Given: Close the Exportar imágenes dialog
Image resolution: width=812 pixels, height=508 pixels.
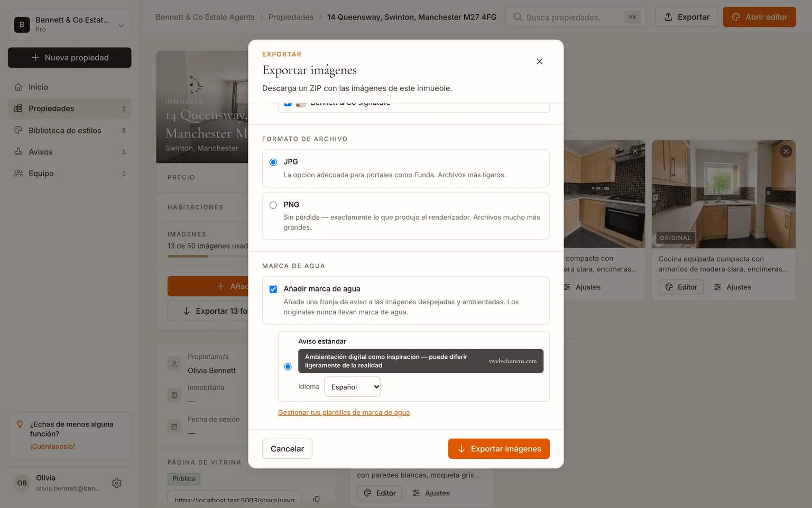Looking at the screenshot, I should (539, 61).
